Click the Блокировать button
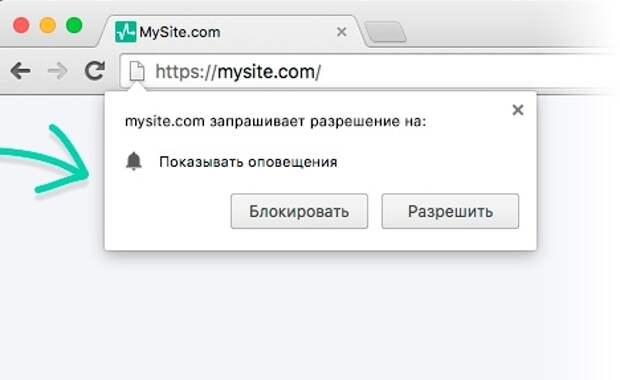620x380 pixels. pyautogui.click(x=299, y=211)
